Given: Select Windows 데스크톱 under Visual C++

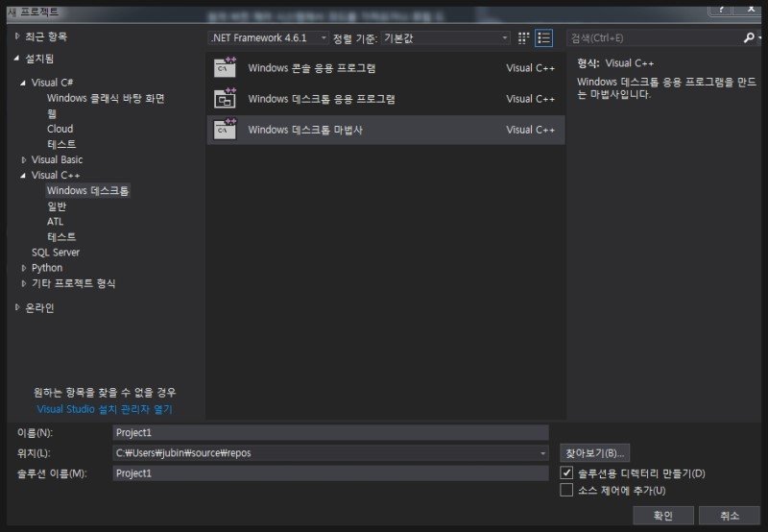Looking at the screenshot, I should tap(87, 190).
